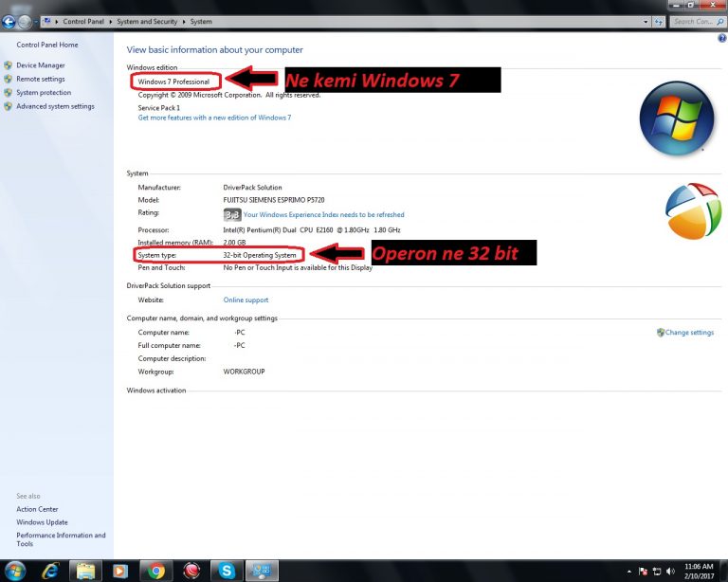
Task: Click the WORKGROUP value text
Action: [244, 372]
